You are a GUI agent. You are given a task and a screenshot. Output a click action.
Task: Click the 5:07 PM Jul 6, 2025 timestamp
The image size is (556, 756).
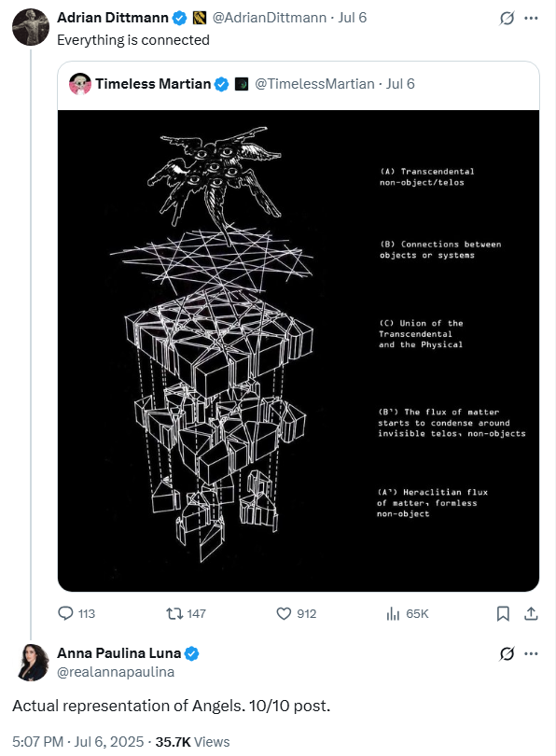[78, 742]
